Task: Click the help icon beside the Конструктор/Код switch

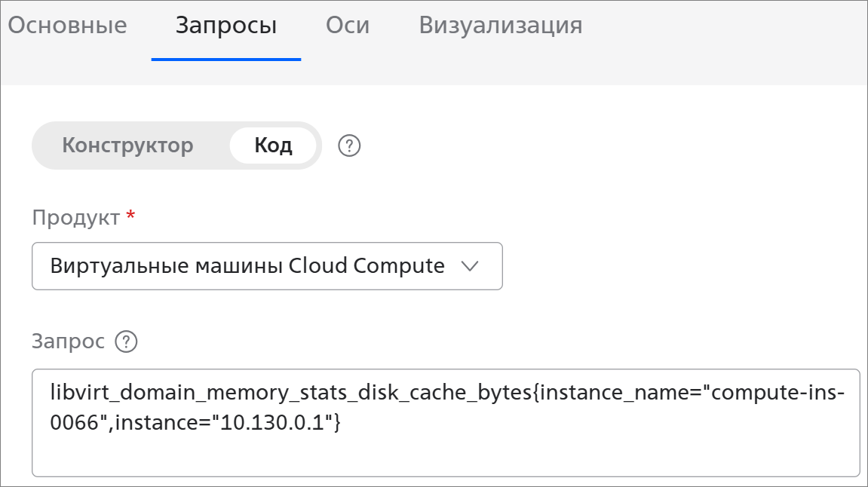Action: (x=348, y=145)
